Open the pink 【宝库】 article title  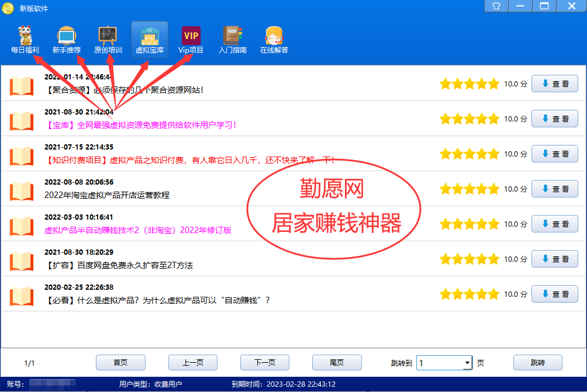point(140,125)
